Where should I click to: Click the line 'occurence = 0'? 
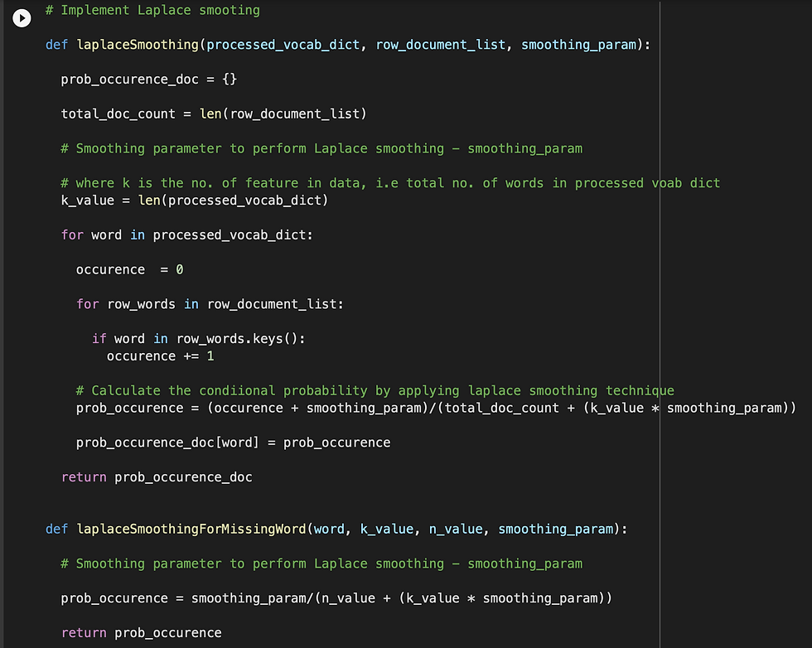[130, 269]
